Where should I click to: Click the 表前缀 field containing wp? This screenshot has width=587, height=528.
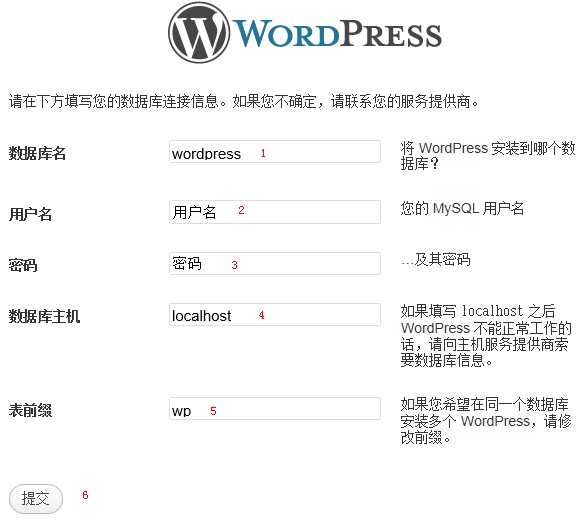pyautogui.click(x=275, y=409)
